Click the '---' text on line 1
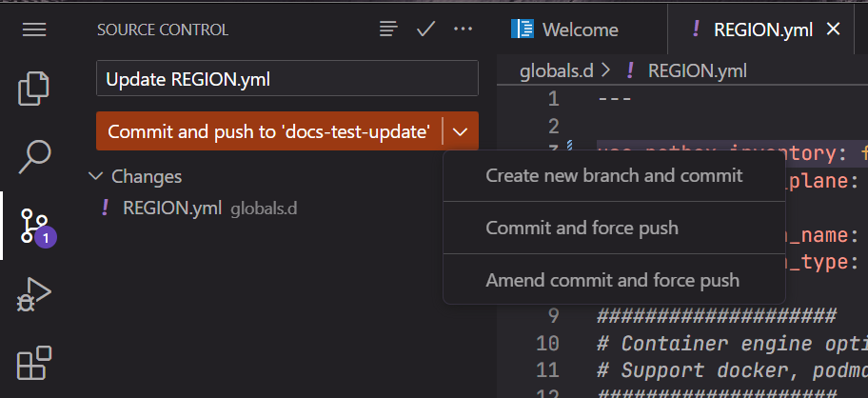The height and width of the screenshot is (398, 868). [x=615, y=100]
